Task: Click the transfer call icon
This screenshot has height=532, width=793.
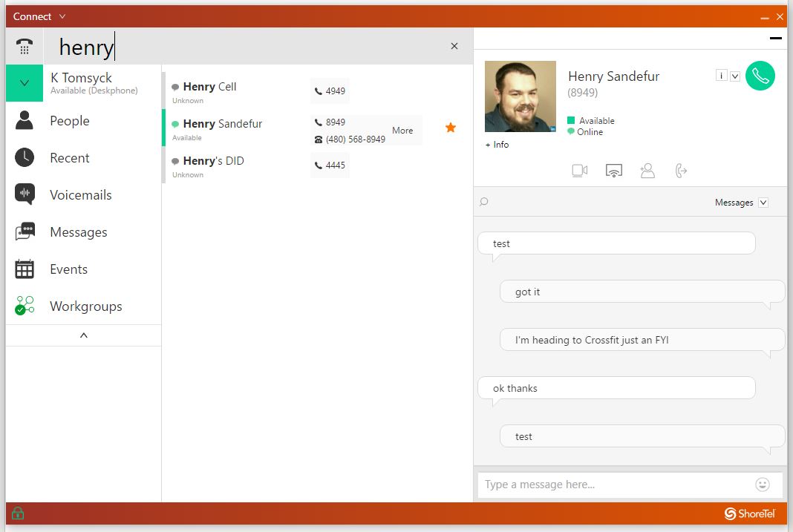Action: 681,171
